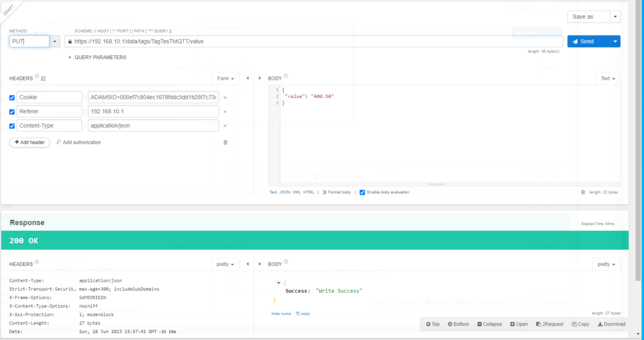The width and height of the screenshot is (644, 340).
Task: Open the headers Form view dropdown
Action: tap(226, 79)
